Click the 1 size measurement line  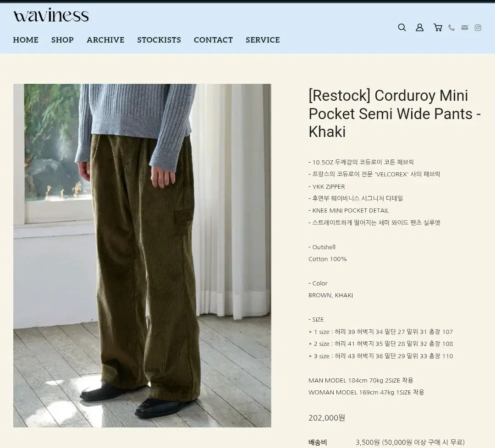[x=381, y=332]
